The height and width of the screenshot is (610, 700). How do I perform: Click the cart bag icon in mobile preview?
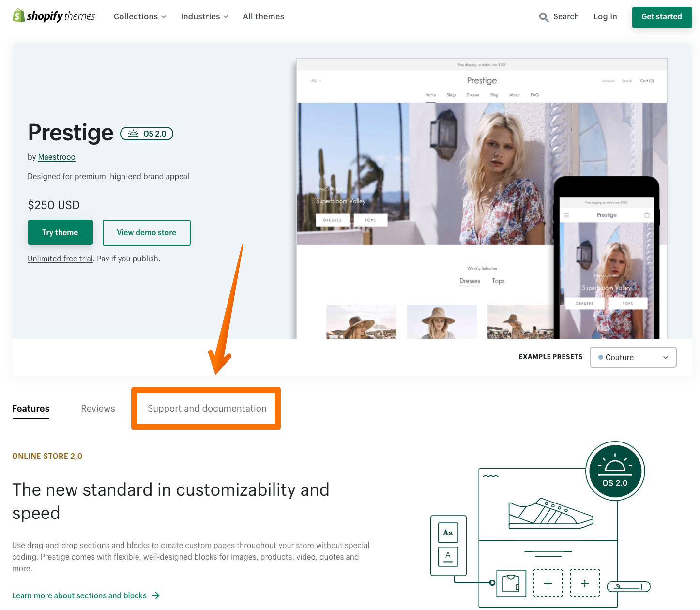(x=647, y=215)
